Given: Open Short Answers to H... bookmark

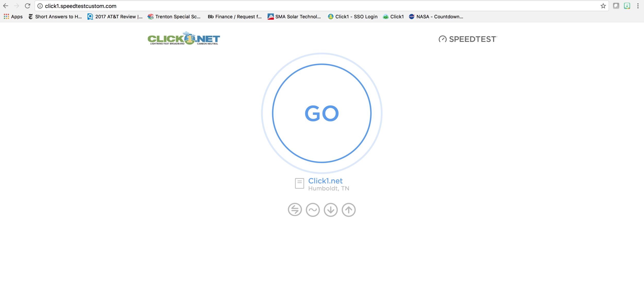Looking at the screenshot, I should pos(55,17).
